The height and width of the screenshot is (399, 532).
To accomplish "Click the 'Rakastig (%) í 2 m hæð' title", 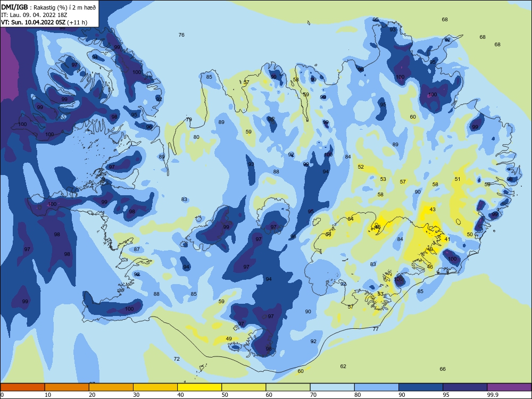I will point(64,8).
